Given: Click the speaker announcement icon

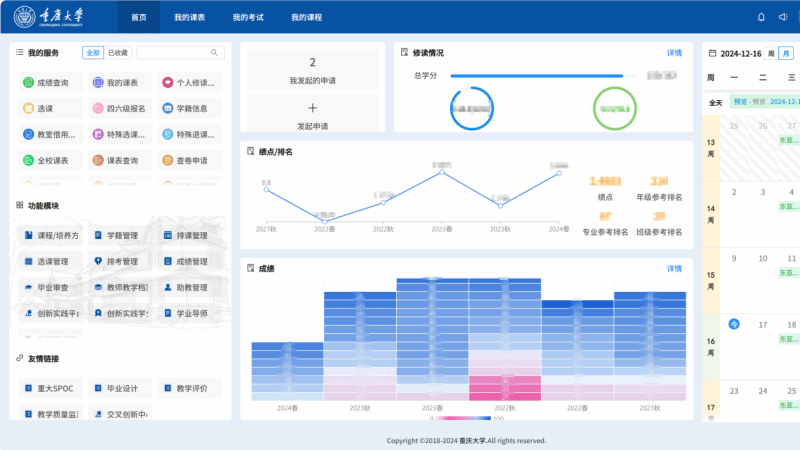Looking at the screenshot, I should 783,17.
